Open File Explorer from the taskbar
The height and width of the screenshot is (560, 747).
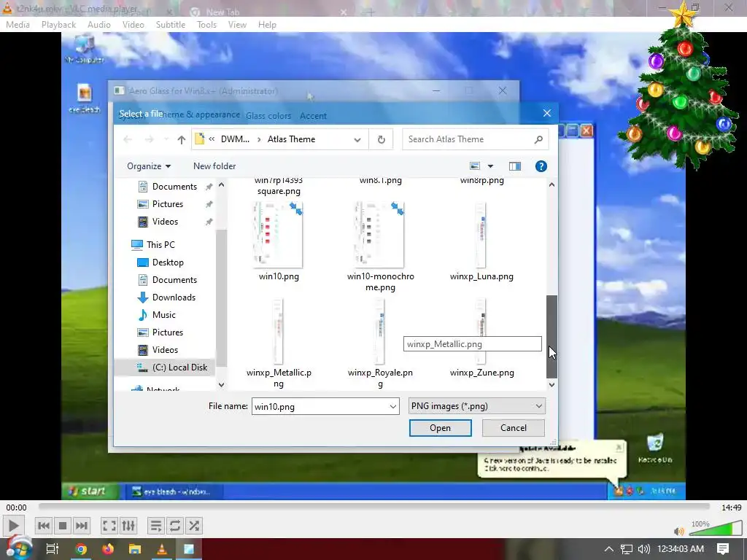(x=135, y=550)
